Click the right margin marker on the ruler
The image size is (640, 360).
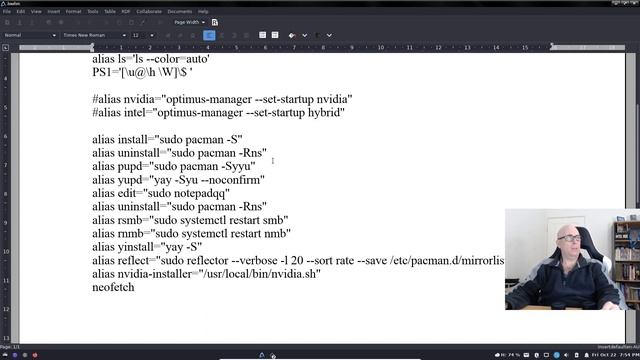[x=551, y=46]
